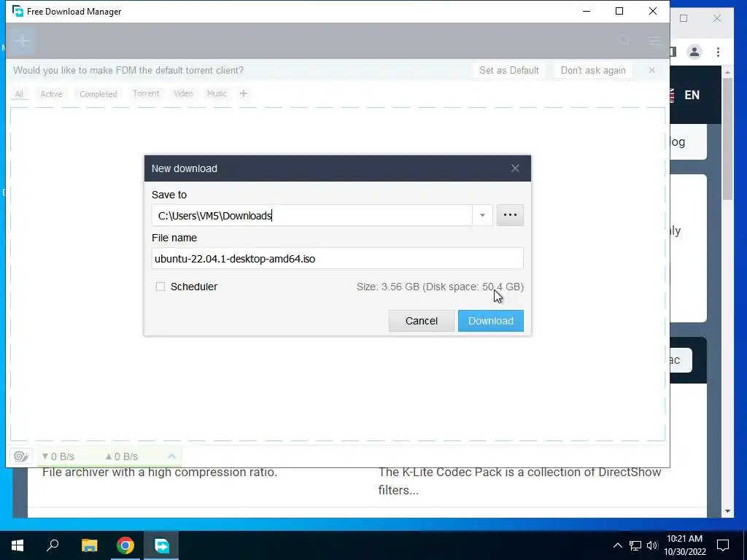Open network tray icon
The height and width of the screenshot is (560, 747).
(x=635, y=545)
